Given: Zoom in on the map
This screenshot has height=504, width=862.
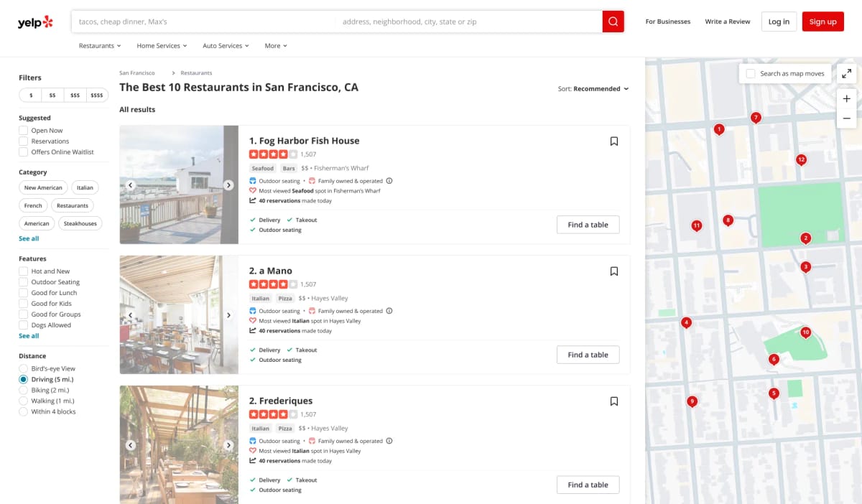Looking at the screenshot, I should click(846, 99).
